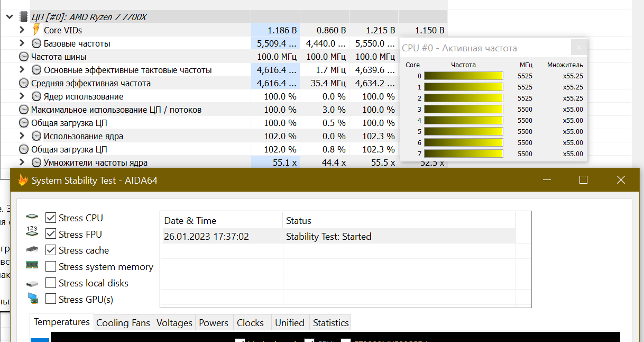Click clock icon beside Средняя эффективная частота
Screen dimensions: 644x342
coord(24,83)
